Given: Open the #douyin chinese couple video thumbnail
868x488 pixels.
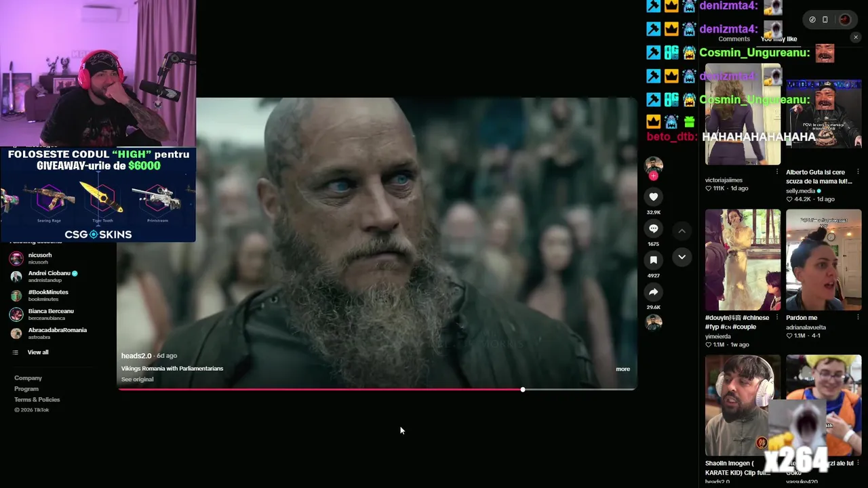Looking at the screenshot, I should 743,260.
